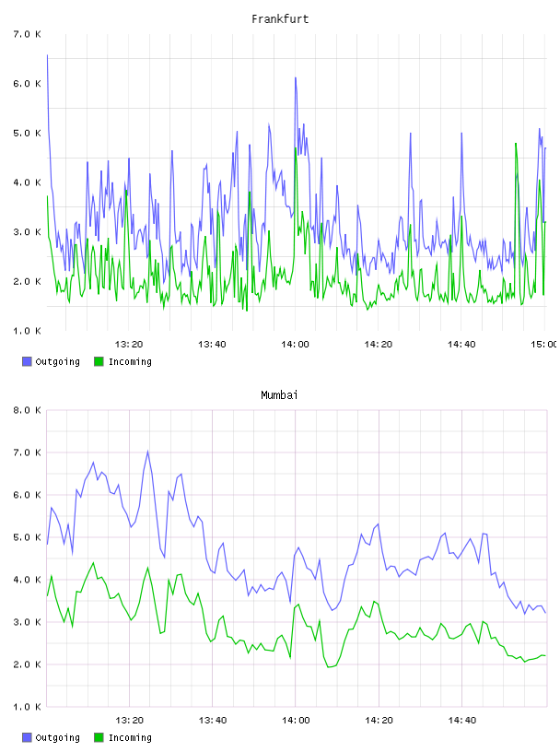The height and width of the screenshot is (752, 560).
Task: Click the 6.0 K axis label in Mumbai chart
Action: tap(28, 495)
